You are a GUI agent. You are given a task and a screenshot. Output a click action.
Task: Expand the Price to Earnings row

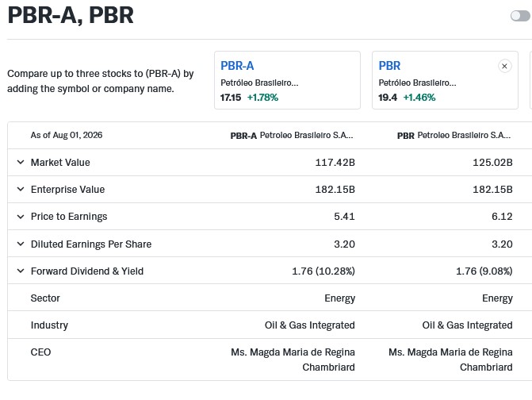point(21,217)
